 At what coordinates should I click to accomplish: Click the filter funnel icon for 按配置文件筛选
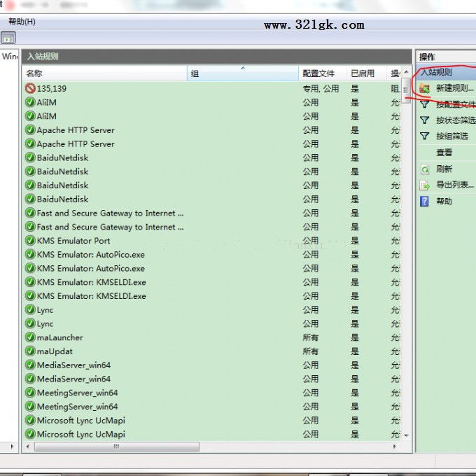[424, 104]
